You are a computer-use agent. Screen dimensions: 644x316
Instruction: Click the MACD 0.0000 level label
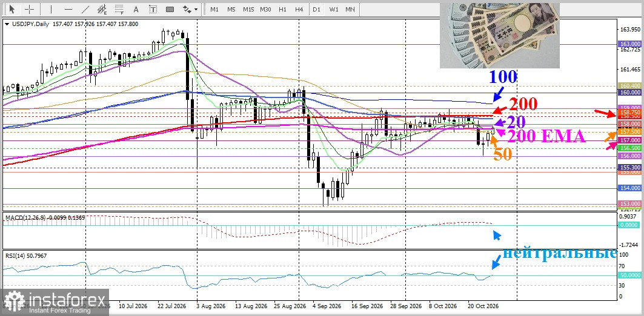click(629, 225)
